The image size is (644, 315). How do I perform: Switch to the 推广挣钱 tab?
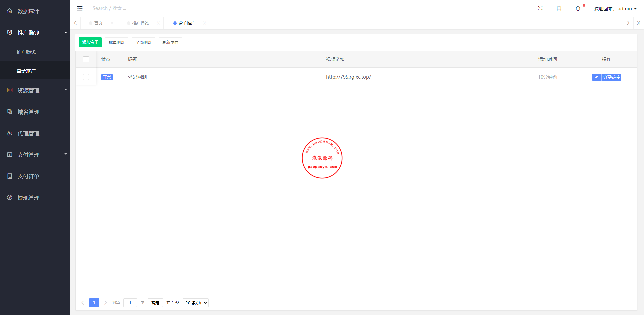click(140, 23)
